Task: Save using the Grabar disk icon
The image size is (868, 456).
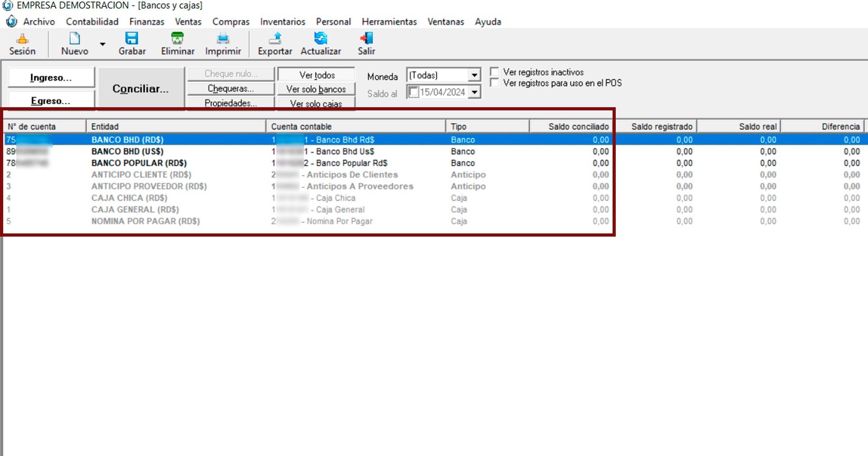Action: tap(132, 39)
